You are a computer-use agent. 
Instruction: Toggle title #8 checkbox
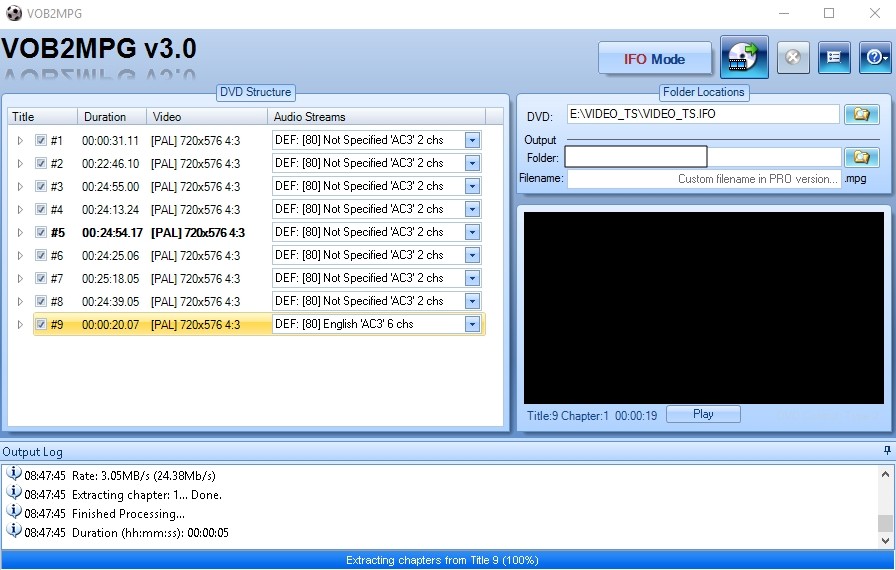tap(41, 301)
